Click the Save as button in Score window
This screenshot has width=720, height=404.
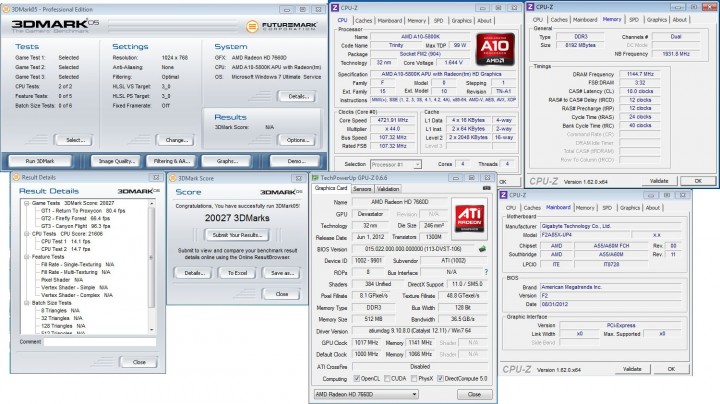(x=281, y=273)
